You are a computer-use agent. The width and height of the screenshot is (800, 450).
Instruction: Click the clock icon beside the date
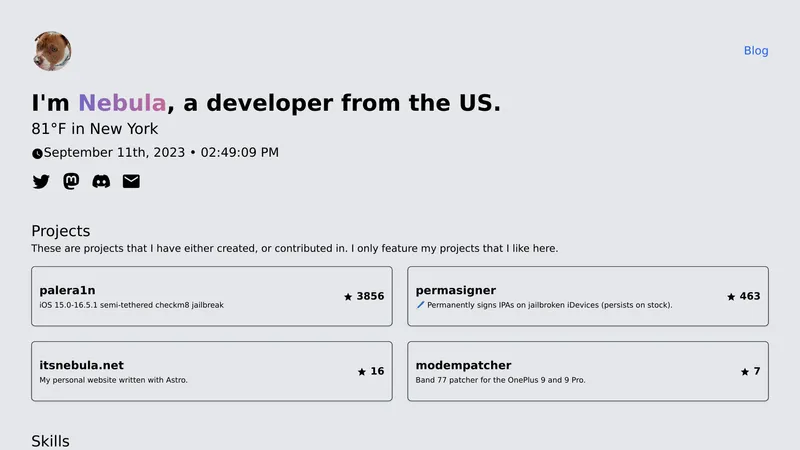pos(37,154)
